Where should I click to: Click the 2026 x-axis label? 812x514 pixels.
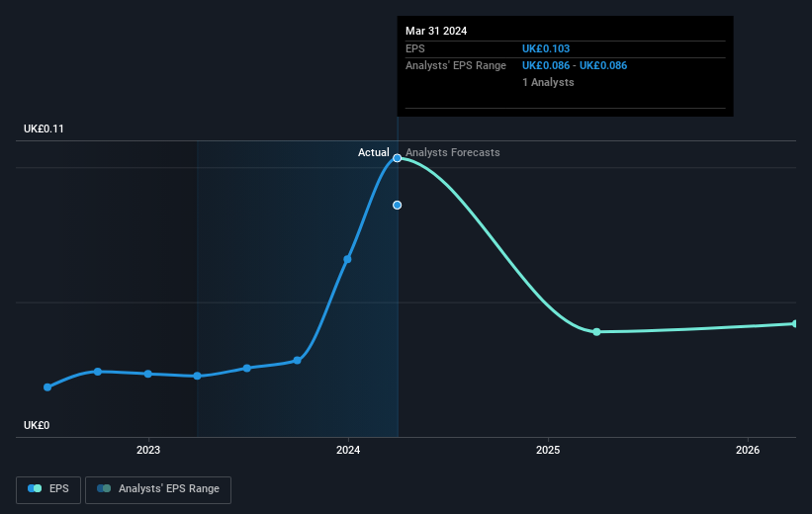pos(748,451)
